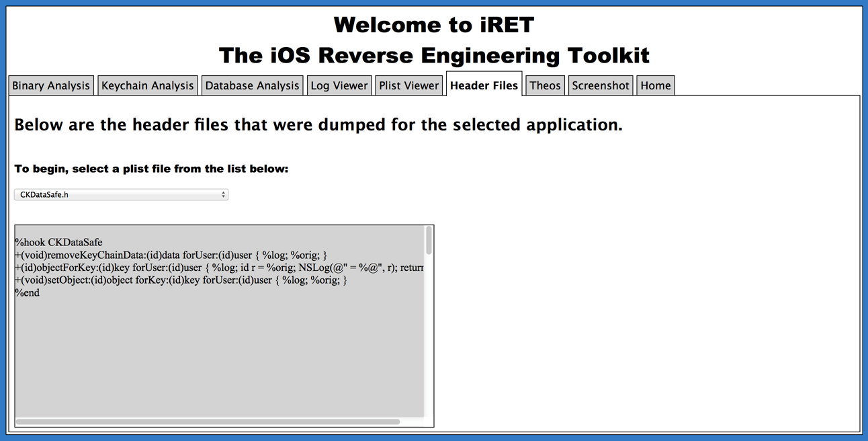Open the Log Viewer tab
This screenshot has height=441, width=868.
click(x=339, y=85)
